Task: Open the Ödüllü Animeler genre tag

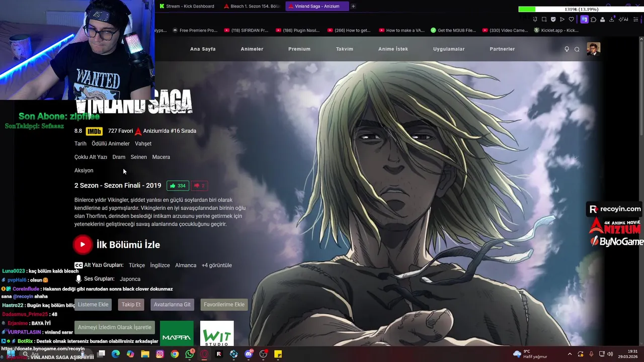Action: (x=111, y=144)
